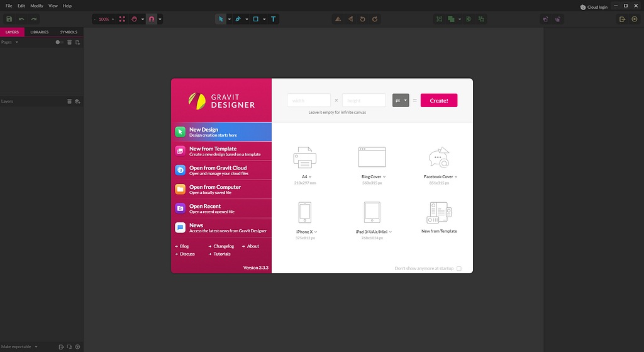Click the rotate clockwise icon

[x=375, y=19]
